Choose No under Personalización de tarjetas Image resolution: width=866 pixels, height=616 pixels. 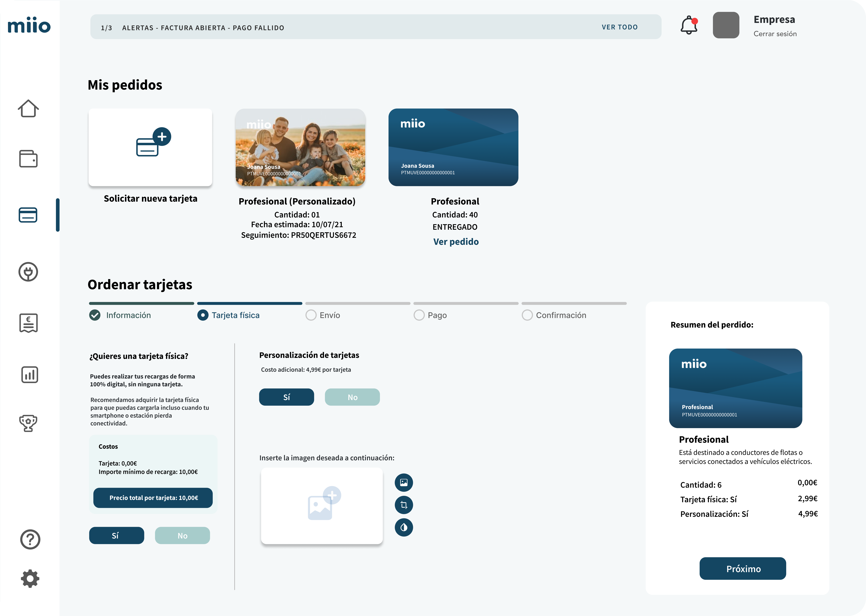pos(352,397)
